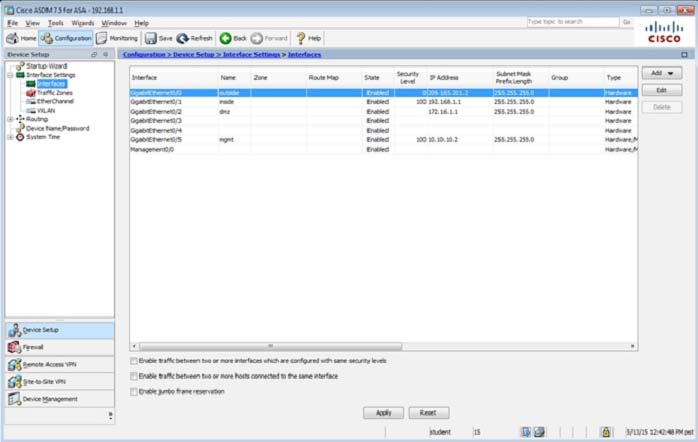The width and height of the screenshot is (698, 442).
Task: Open the Add dropdown button
Action: pos(661,73)
